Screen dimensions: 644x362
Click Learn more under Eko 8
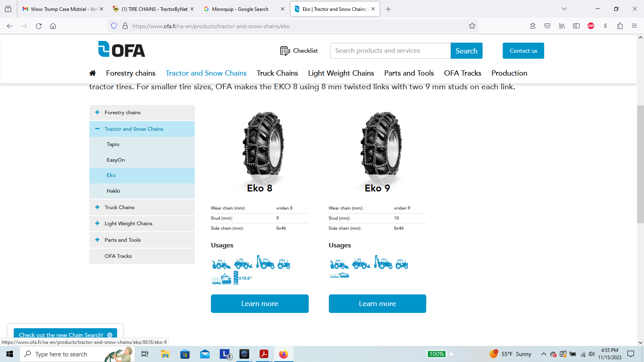[x=260, y=304]
